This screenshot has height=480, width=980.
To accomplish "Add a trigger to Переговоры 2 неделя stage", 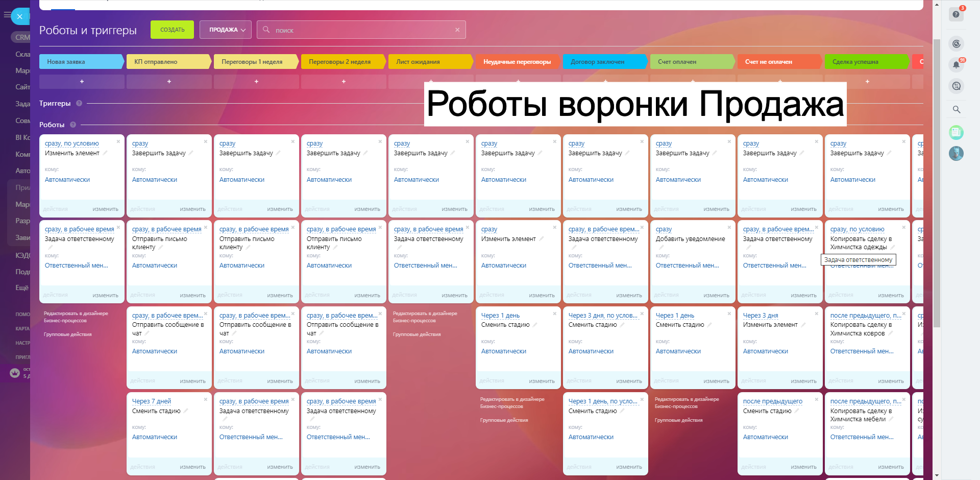I will (x=344, y=82).
